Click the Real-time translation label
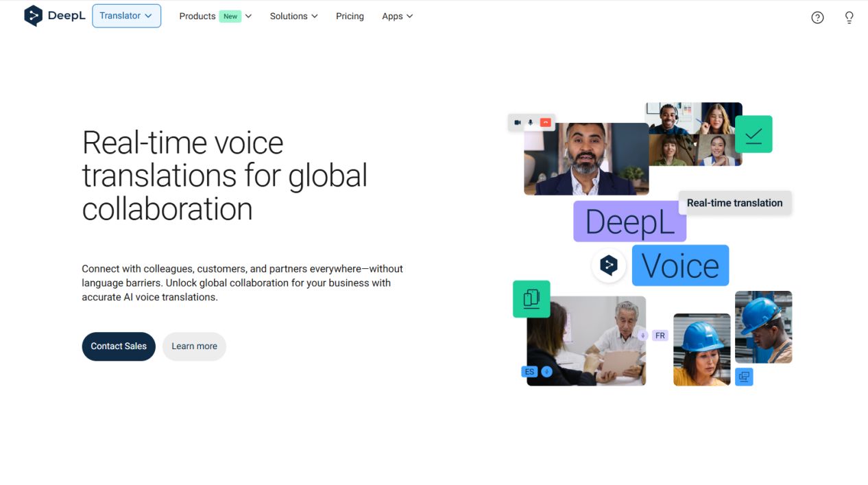This screenshot has width=868, height=485. 734,203
